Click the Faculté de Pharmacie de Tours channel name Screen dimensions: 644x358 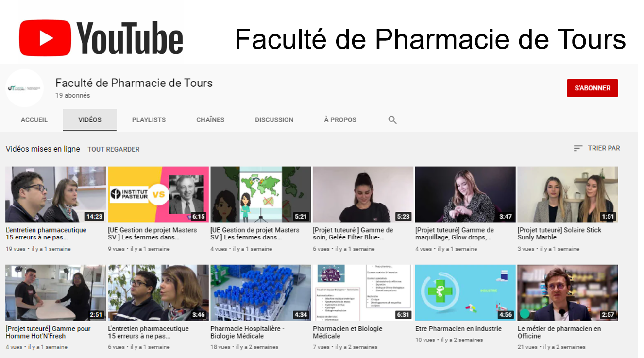134,83
